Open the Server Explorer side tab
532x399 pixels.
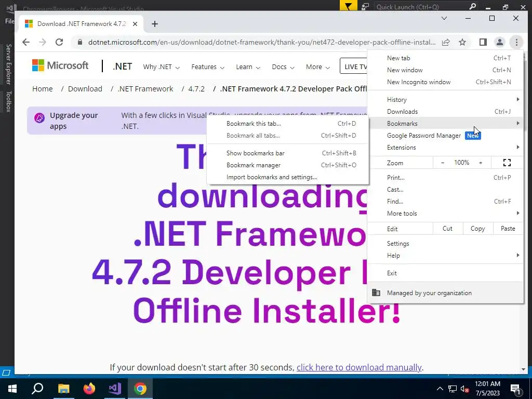click(x=8, y=64)
